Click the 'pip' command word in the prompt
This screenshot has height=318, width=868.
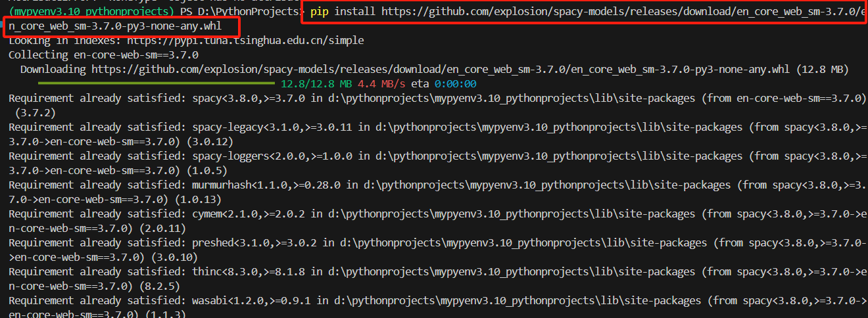(x=319, y=12)
